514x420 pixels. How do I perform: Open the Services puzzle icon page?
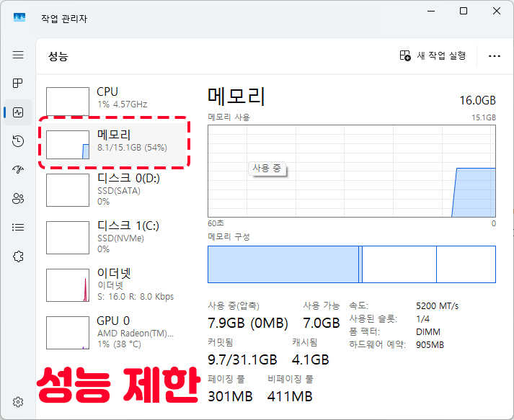18,256
